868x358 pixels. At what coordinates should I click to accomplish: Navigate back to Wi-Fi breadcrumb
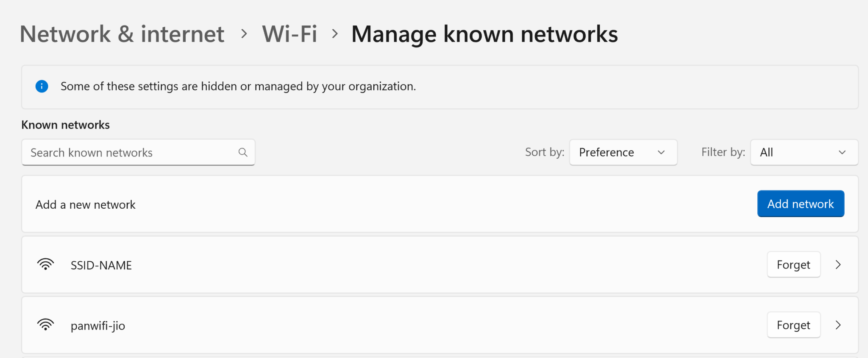point(289,34)
